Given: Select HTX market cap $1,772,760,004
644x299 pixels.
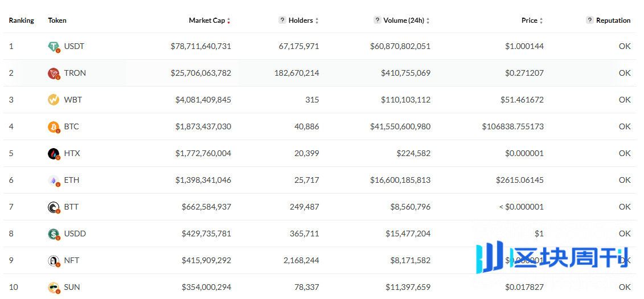Looking at the screenshot, I should tap(203, 153).
